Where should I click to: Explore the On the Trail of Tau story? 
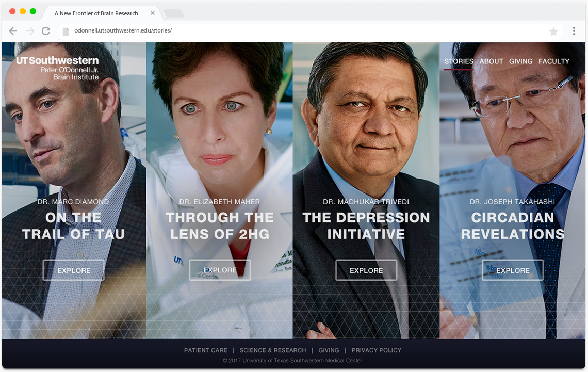pyautogui.click(x=73, y=270)
